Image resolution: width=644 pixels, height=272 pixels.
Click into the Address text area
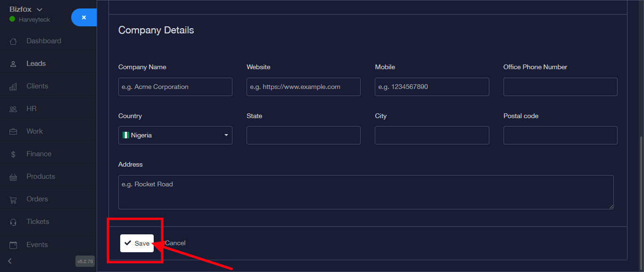pos(365,192)
